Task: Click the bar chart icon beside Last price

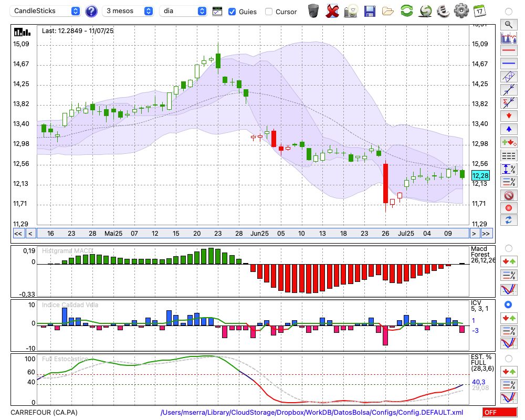Action: (x=22, y=32)
